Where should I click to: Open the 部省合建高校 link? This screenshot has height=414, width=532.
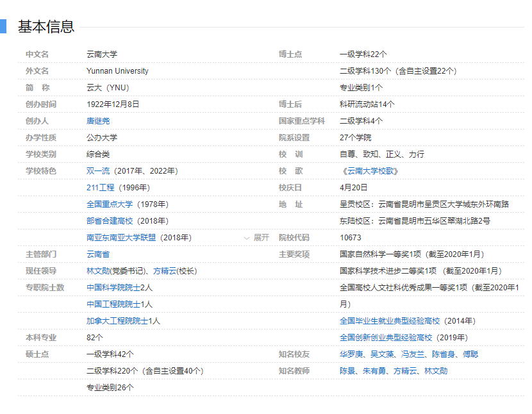coord(110,221)
